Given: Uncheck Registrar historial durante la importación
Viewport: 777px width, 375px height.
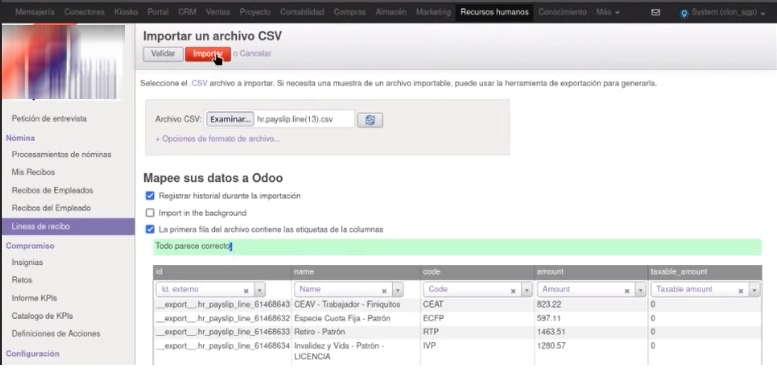Looking at the screenshot, I should (150, 196).
